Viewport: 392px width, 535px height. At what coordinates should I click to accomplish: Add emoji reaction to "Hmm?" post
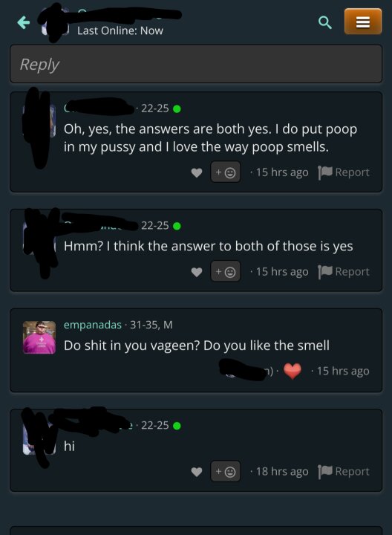(225, 271)
